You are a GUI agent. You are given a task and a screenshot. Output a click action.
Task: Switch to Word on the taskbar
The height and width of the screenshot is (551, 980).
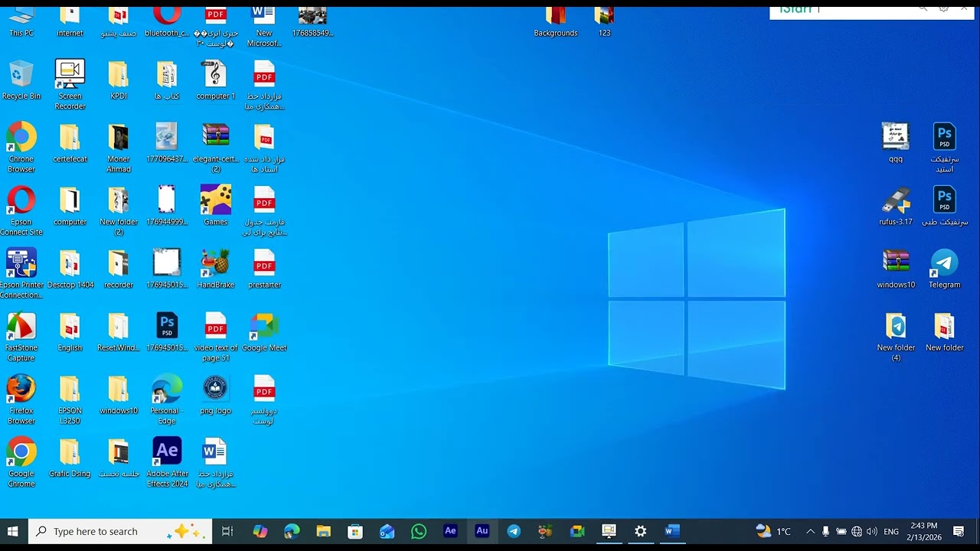672,531
